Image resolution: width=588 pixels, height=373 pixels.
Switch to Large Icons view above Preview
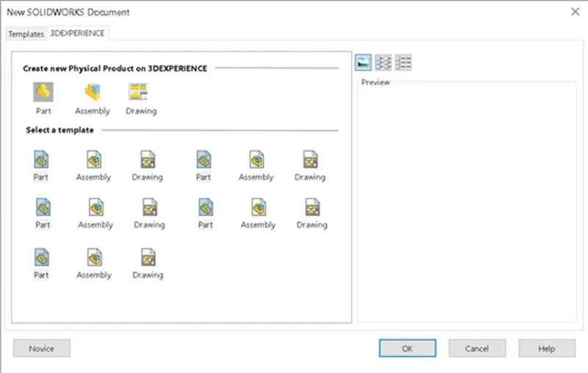[363, 62]
